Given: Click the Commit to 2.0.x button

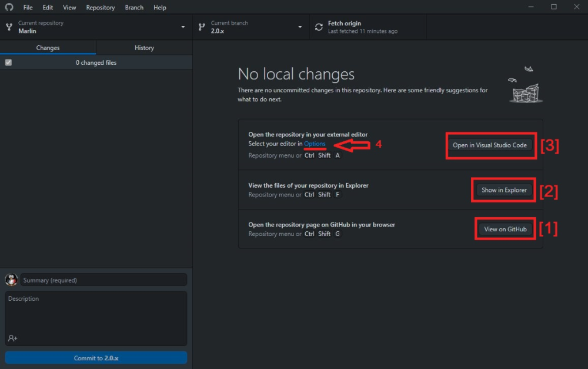Looking at the screenshot, I should coord(96,358).
